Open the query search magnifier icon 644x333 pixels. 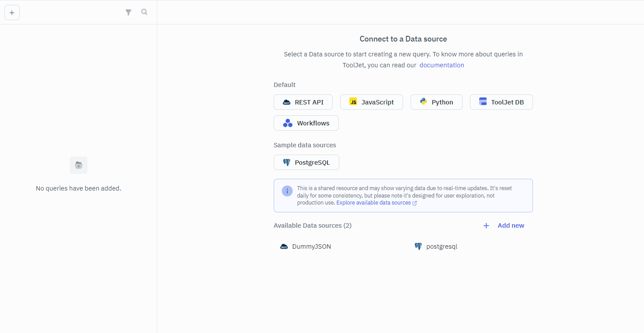[x=144, y=12]
